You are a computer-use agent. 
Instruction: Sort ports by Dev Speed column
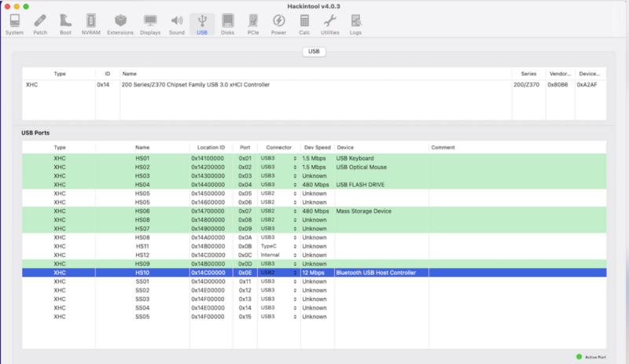pos(315,147)
